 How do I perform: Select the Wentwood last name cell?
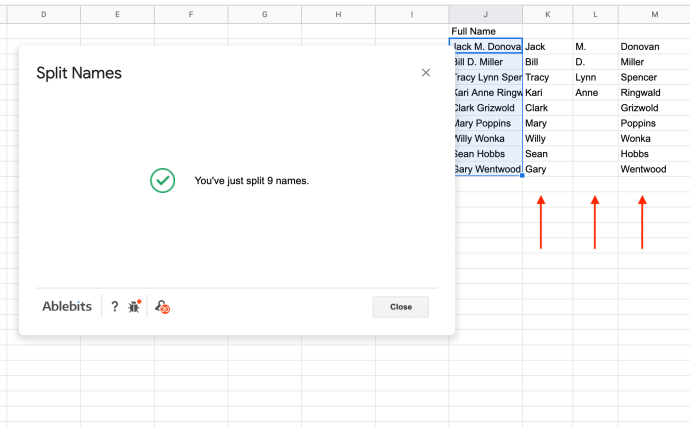point(653,169)
